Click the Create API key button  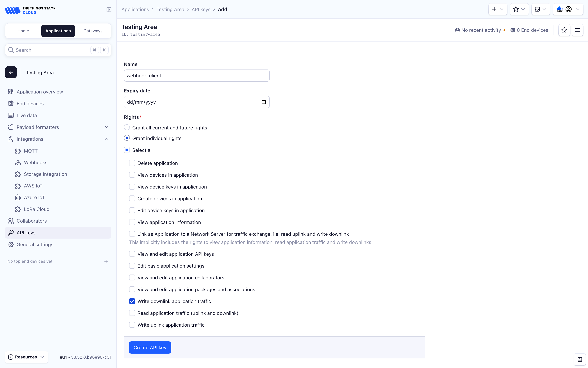[x=150, y=347]
